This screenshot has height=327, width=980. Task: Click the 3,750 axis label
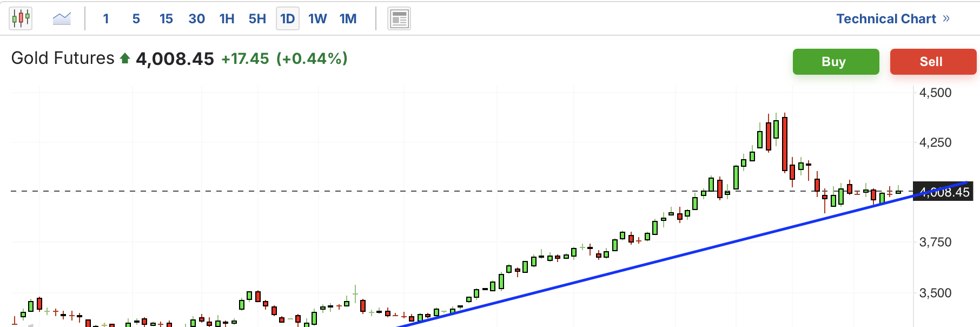[x=935, y=242]
